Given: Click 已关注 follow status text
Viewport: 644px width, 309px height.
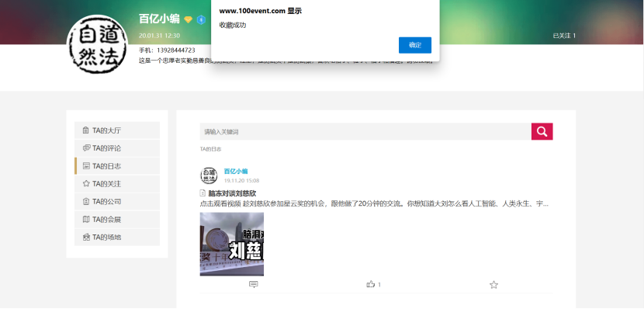Looking at the screenshot, I should click(x=564, y=36).
